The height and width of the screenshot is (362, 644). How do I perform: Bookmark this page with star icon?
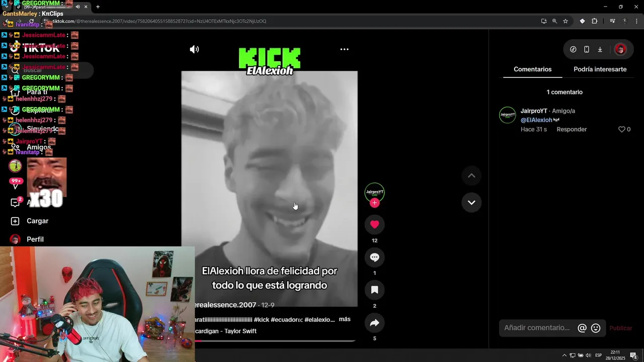(x=566, y=21)
